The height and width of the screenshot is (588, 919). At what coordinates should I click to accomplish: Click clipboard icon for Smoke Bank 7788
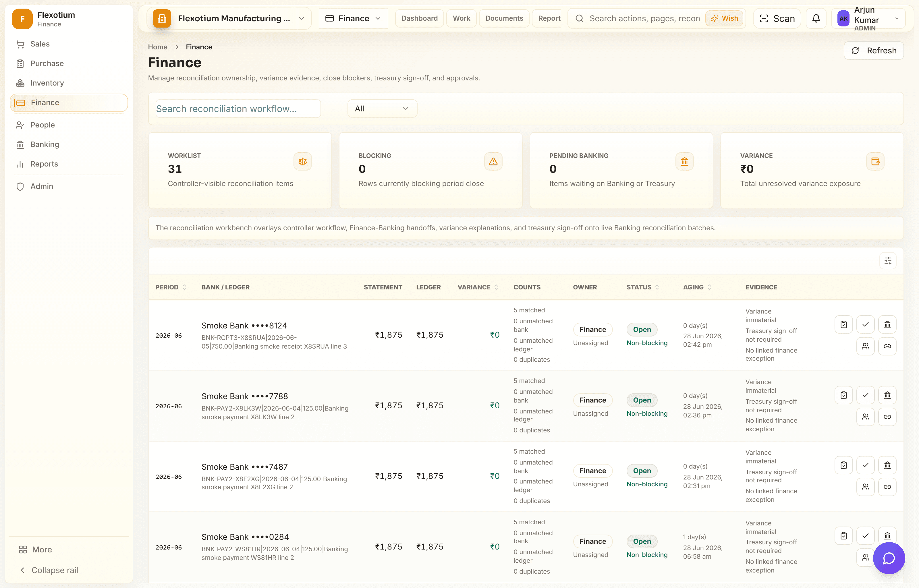pos(843,395)
